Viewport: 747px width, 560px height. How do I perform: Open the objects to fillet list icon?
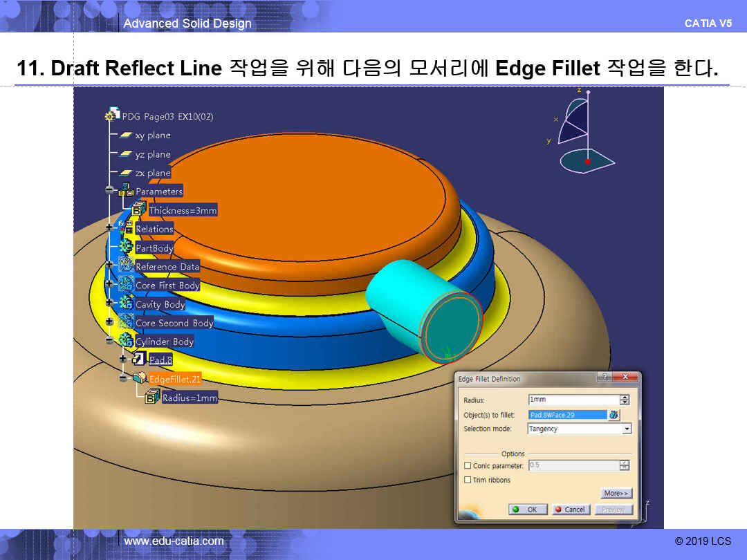click(x=614, y=415)
